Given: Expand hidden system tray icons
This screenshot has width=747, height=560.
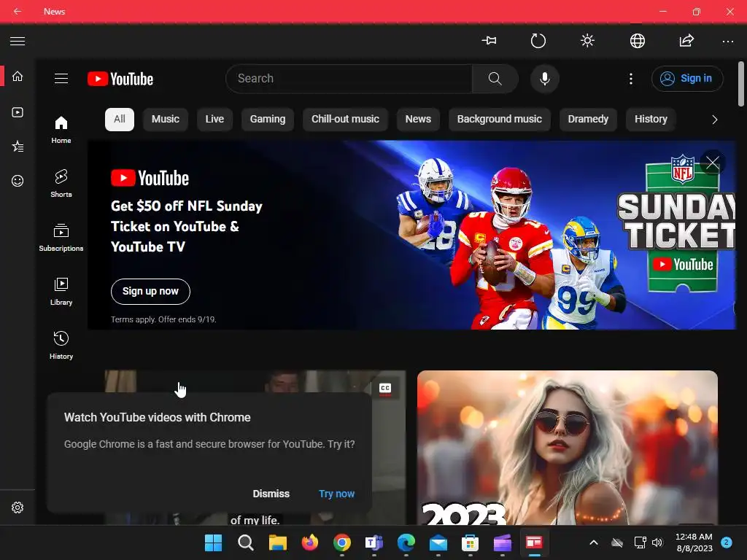Looking at the screenshot, I should 594,542.
